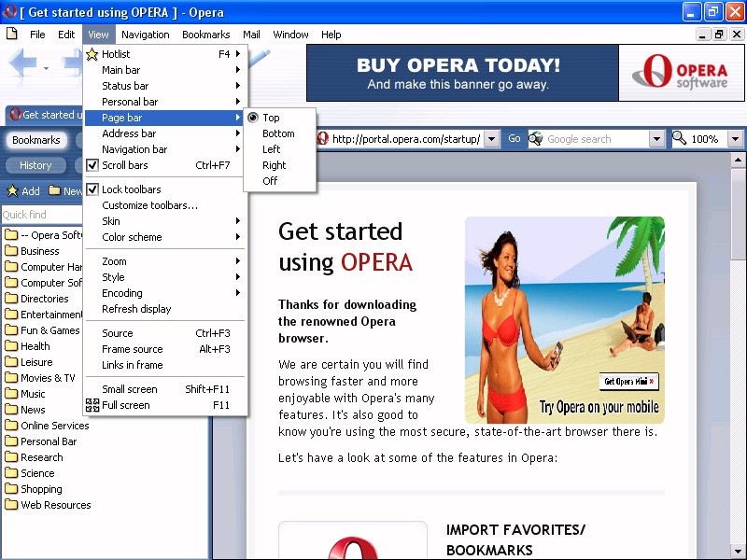
Task: Click the Opera software logo in banner
Action: tap(681, 73)
